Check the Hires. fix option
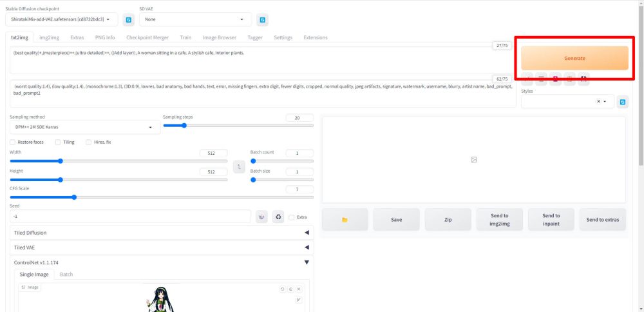 (89, 142)
